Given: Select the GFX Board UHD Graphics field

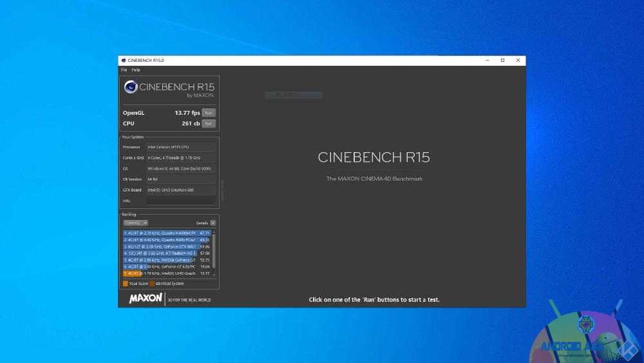Looking at the screenshot, I should point(181,190).
